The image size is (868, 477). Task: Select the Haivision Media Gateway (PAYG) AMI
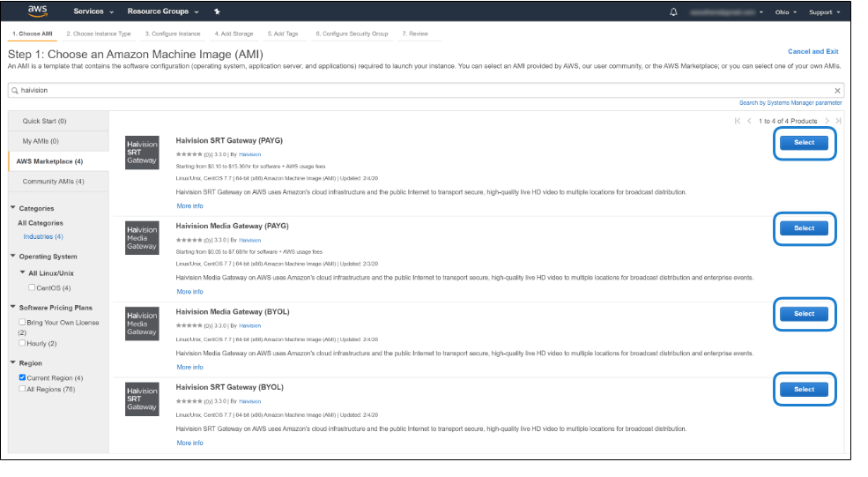pos(804,227)
